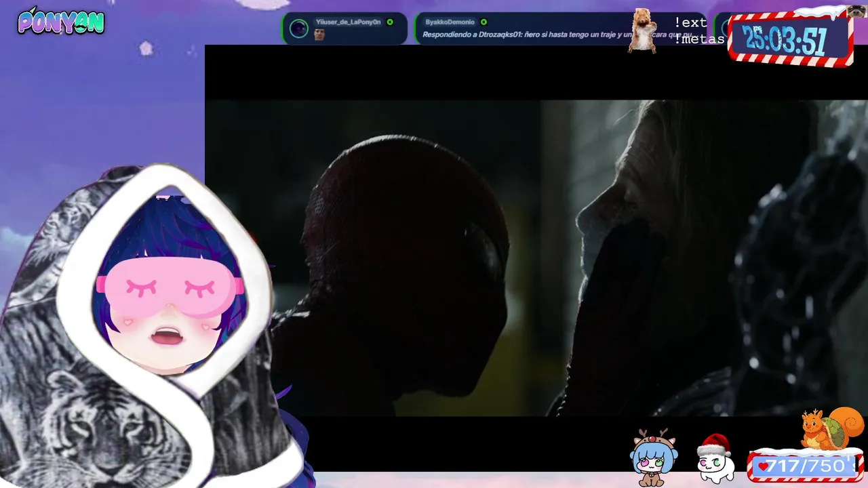Click the orange squirrel on the goal bar

pyautogui.click(x=831, y=428)
